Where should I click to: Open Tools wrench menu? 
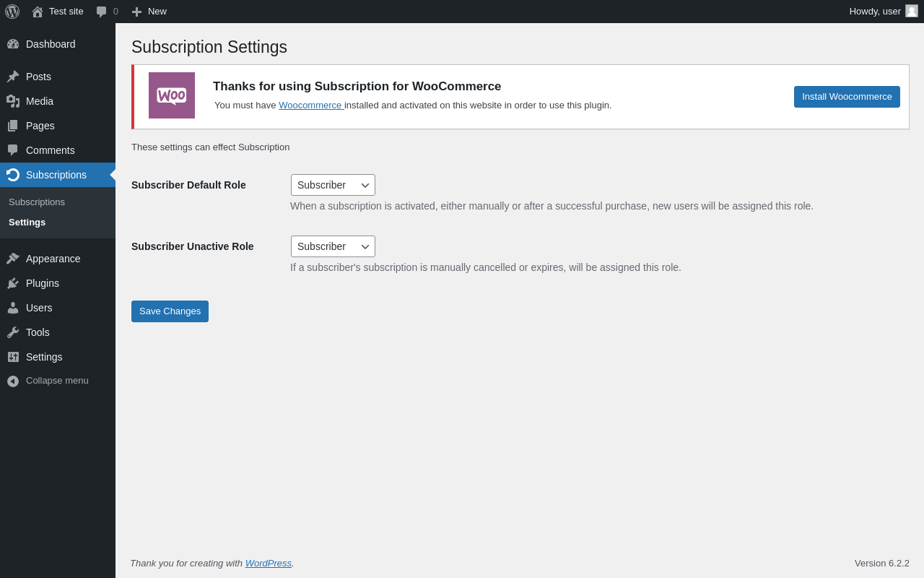click(13, 332)
